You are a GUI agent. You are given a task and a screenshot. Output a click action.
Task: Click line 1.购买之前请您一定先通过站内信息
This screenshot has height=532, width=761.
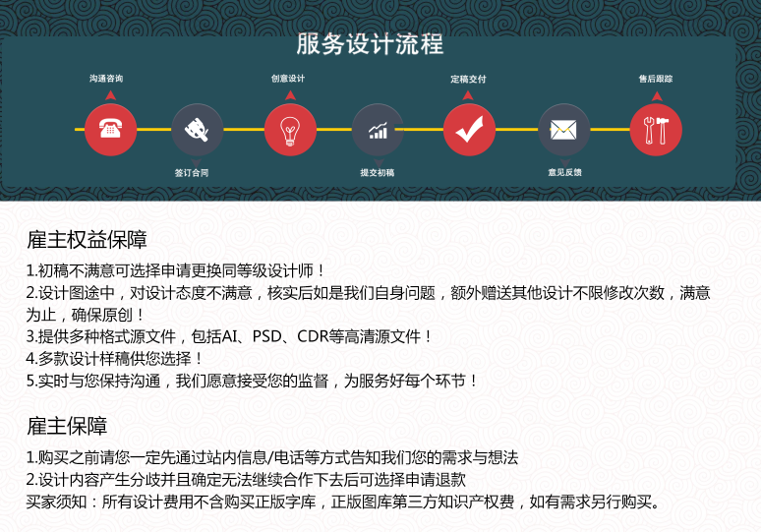[272, 457]
